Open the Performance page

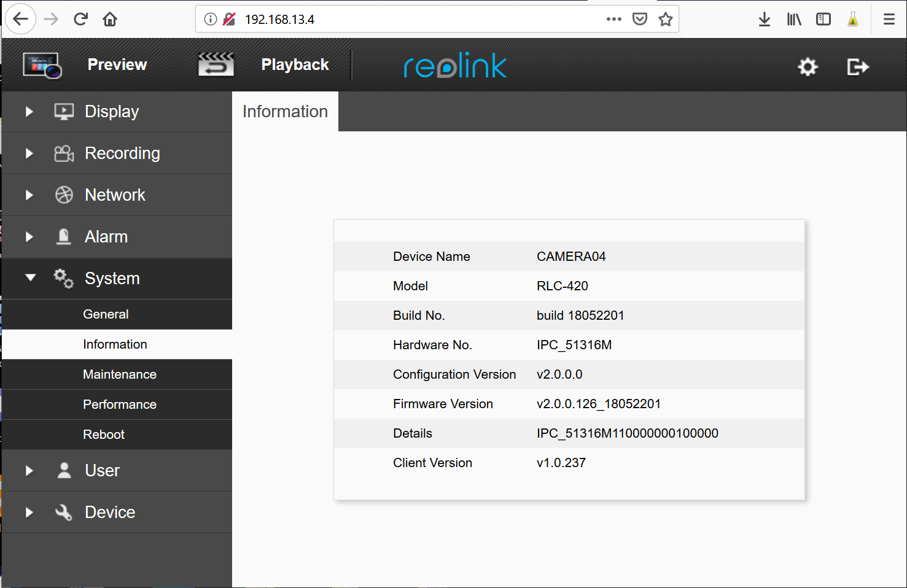pos(119,404)
